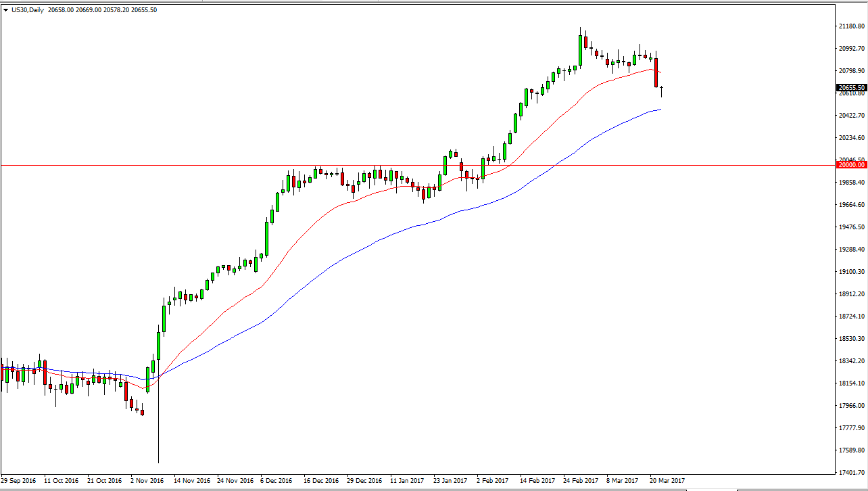
Task: Click the big red candle near 20 Mar 2017
Action: click(656, 73)
